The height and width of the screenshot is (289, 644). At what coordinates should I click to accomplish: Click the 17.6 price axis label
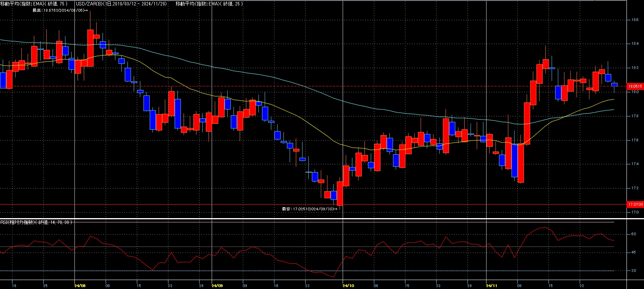[x=635, y=140]
